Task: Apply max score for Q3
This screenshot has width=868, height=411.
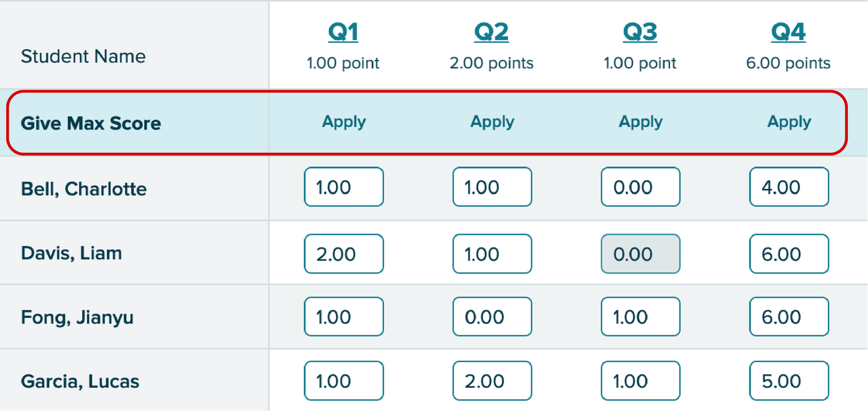Action: pyautogui.click(x=641, y=122)
